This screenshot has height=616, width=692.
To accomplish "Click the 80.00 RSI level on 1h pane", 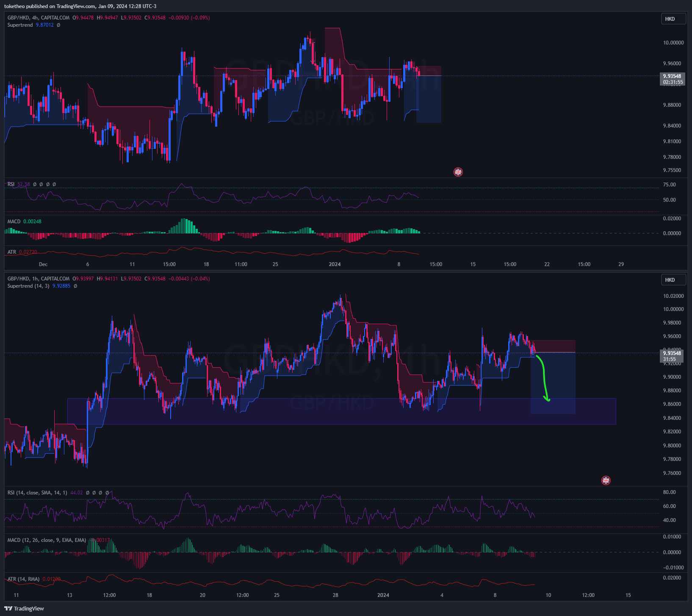I will tap(669, 492).
